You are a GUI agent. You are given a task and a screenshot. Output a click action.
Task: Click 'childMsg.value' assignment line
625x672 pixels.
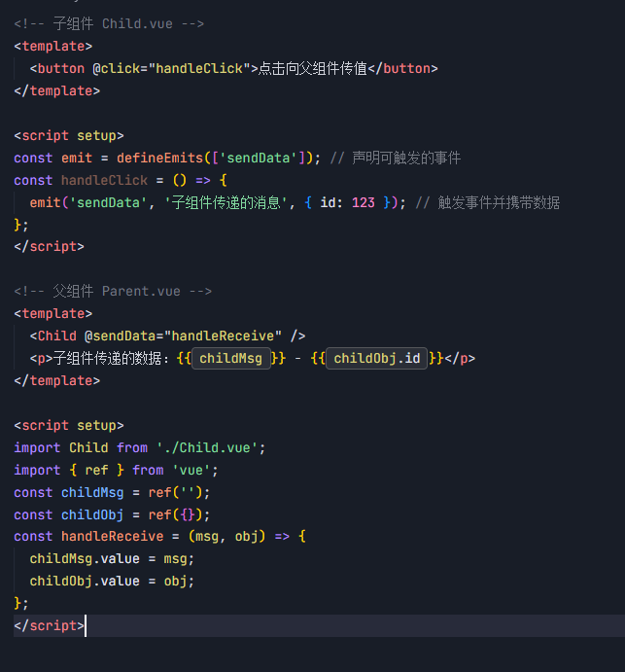[112, 559]
